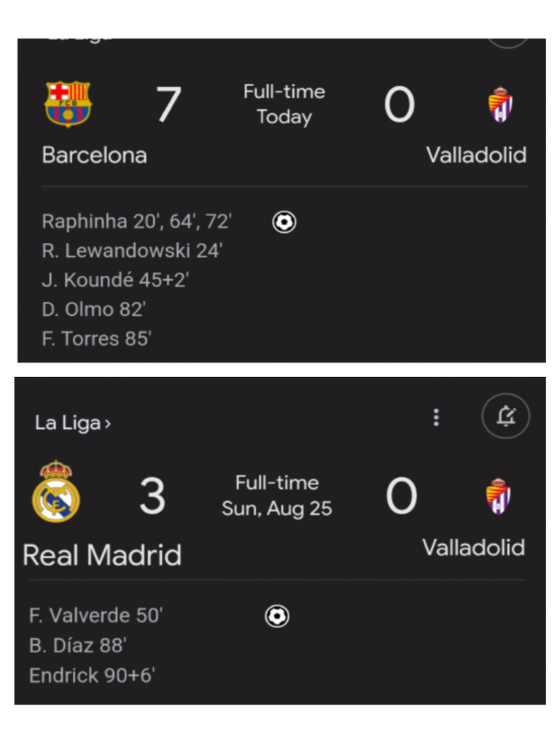Viewport: 560px width, 747px height.
Task: Select Endrick 90+6' goal entry
Action: pos(92,676)
